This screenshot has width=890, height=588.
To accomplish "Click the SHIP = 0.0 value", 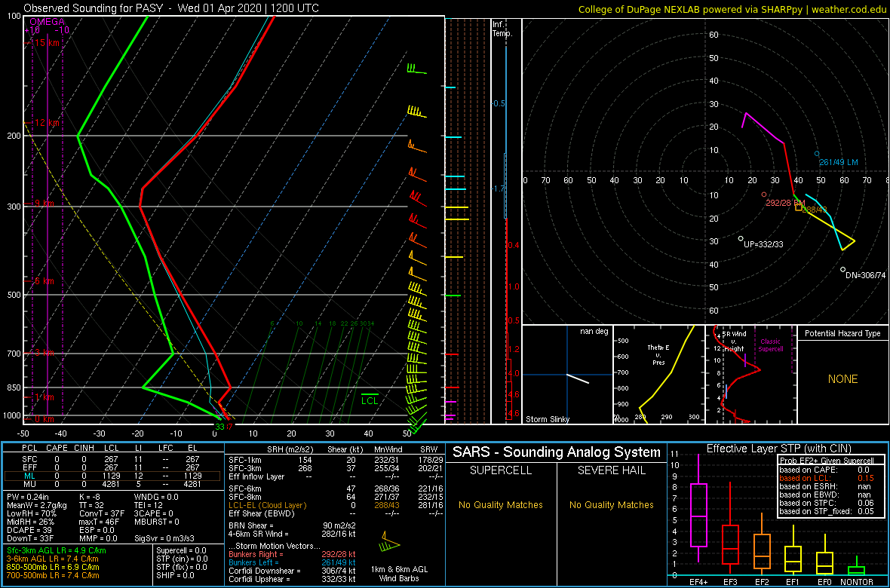I will [176, 576].
